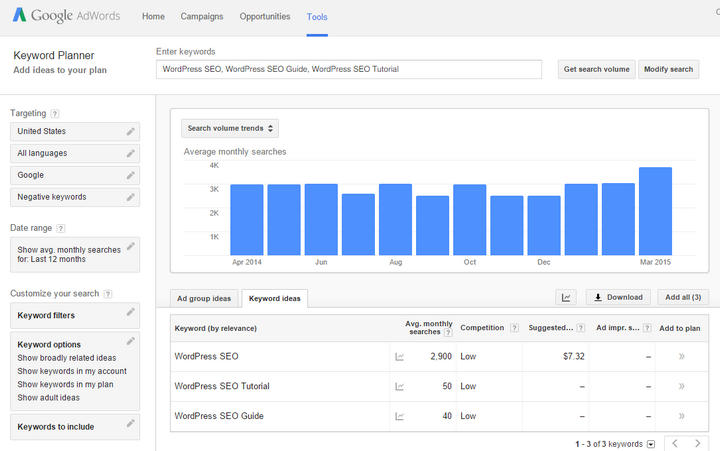Download the keyword ideas
The width and height of the screenshot is (720, 451).
618,297
